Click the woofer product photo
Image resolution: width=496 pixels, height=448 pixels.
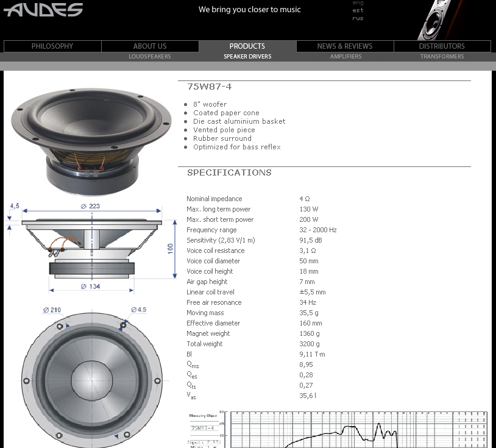click(91, 141)
